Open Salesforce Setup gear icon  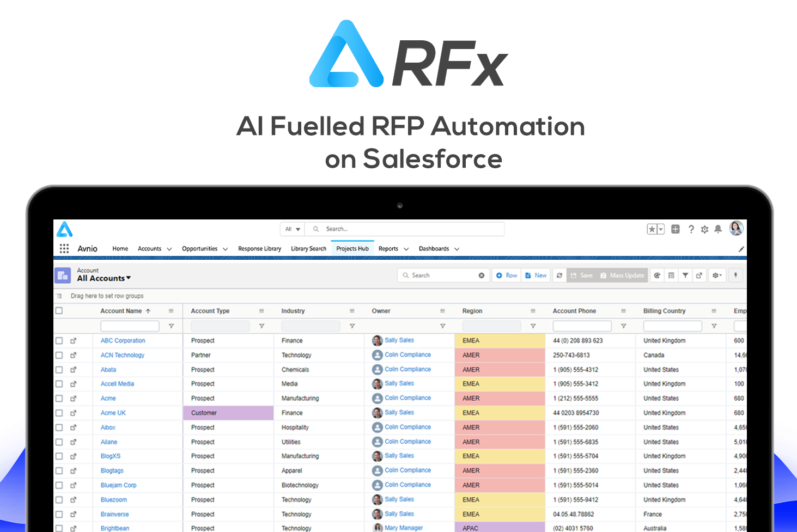pos(704,229)
